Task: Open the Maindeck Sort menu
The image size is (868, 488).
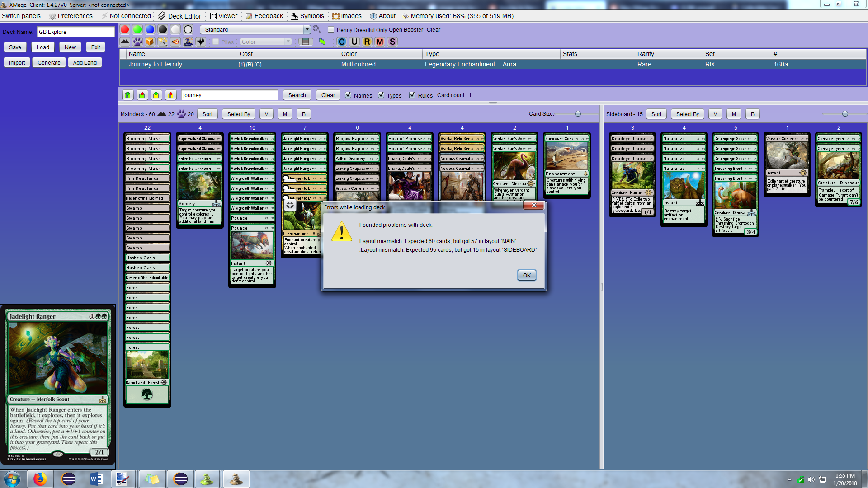Action: pos(208,114)
